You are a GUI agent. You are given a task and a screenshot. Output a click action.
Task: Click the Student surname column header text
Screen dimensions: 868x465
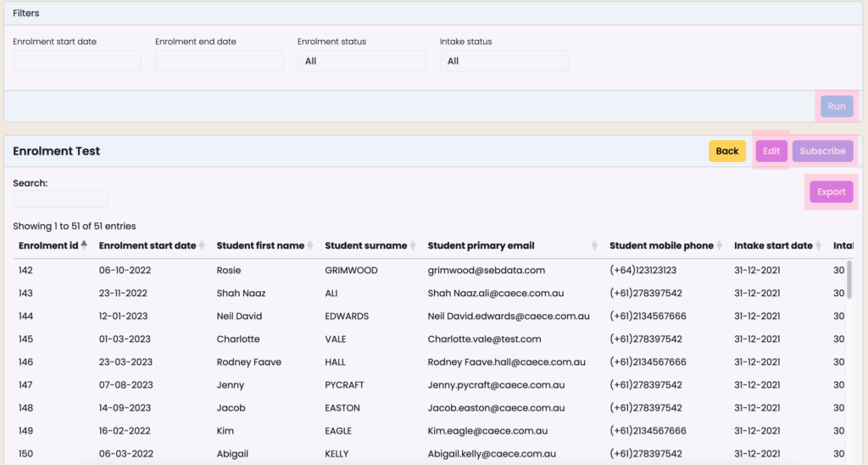coord(366,245)
